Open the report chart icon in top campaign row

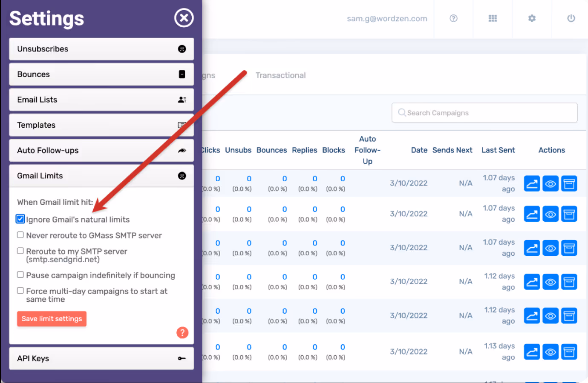click(532, 184)
